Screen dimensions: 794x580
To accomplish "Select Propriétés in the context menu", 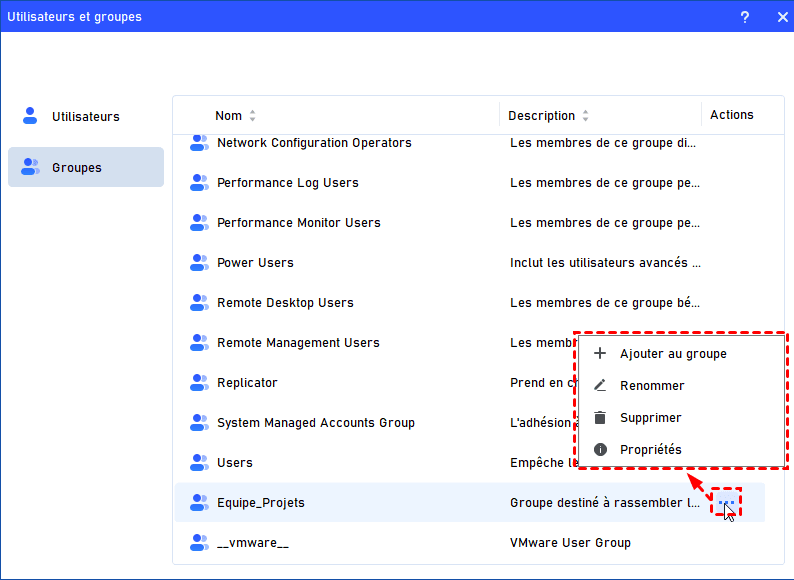I will click(x=650, y=449).
